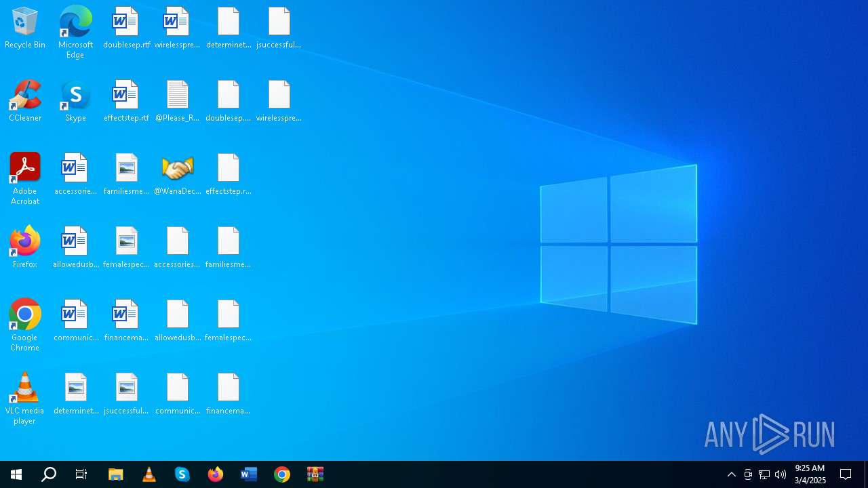Image resolution: width=868 pixels, height=488 pixels.
Task: Launch VLC from the taskbar
Action: [149, 474]
